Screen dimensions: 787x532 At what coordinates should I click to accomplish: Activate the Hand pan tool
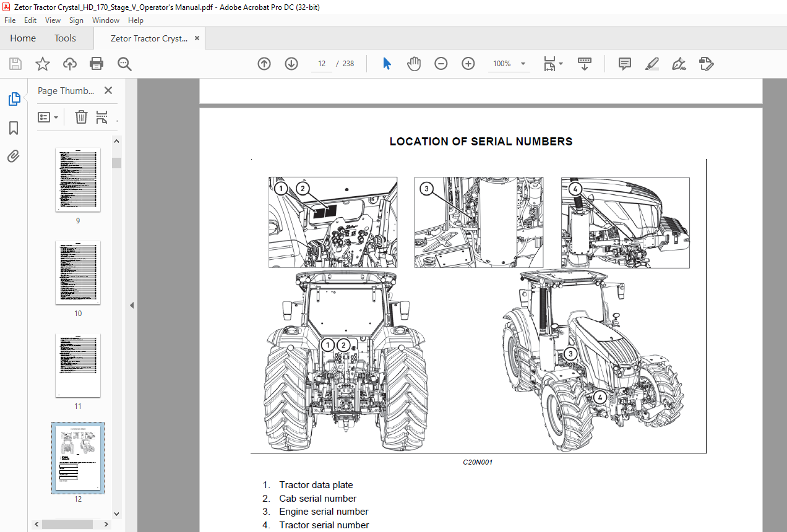click(414, 64)
